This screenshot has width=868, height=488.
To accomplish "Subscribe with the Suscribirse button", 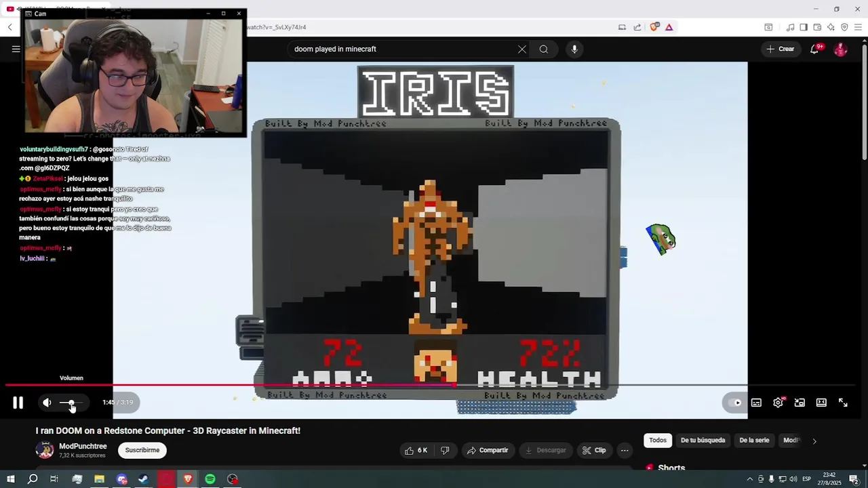I will point(142,450).
